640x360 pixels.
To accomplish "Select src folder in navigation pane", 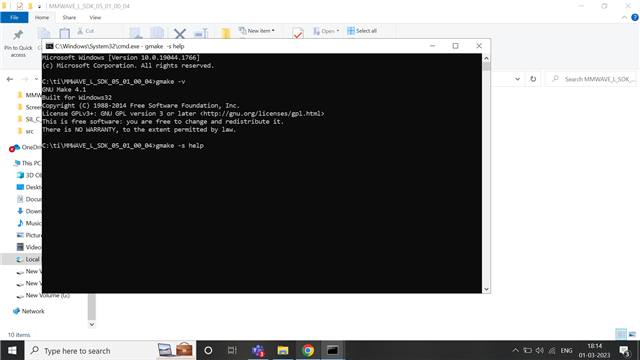I will (x=25, y=131).
